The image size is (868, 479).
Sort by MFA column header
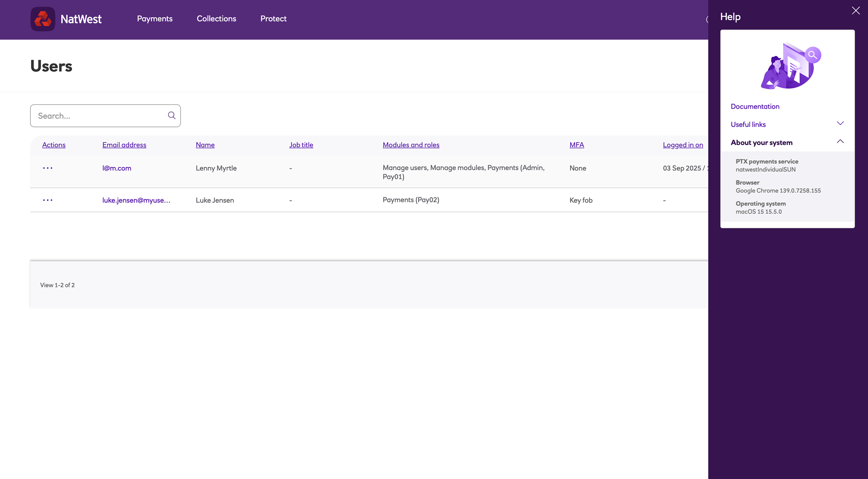(576, 145)
